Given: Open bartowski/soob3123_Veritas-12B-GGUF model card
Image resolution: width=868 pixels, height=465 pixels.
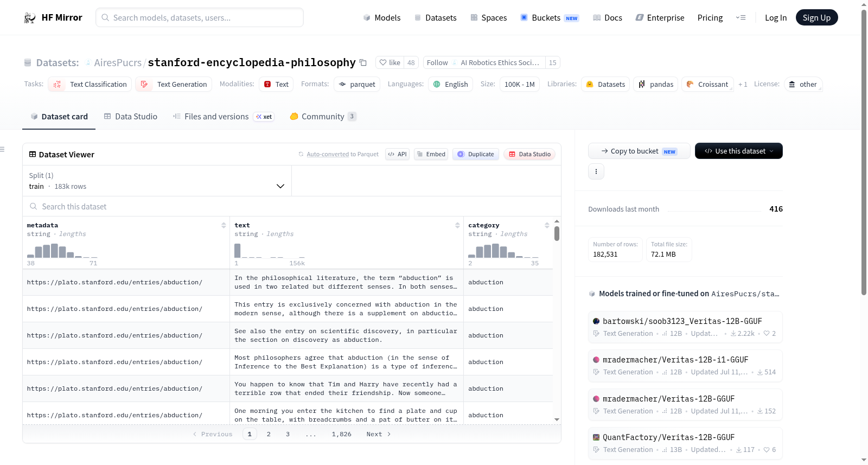Looking at the screenshot, I should [x=685, y=327].
